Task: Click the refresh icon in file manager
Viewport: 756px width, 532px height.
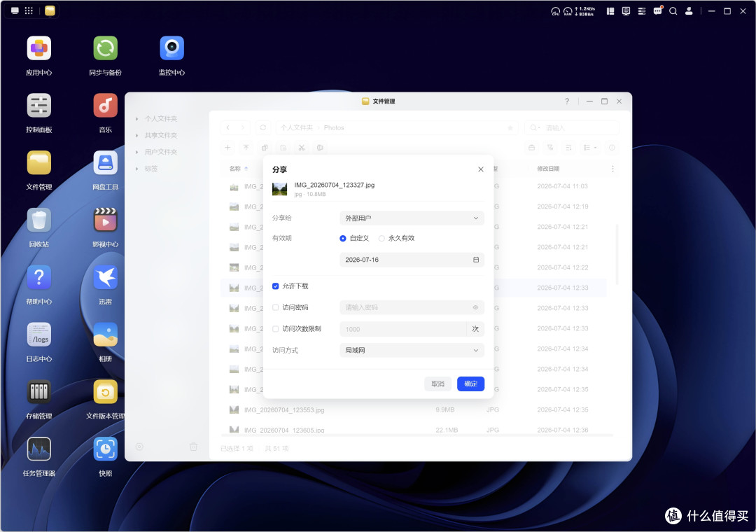Action: click(x=262, y=128)
